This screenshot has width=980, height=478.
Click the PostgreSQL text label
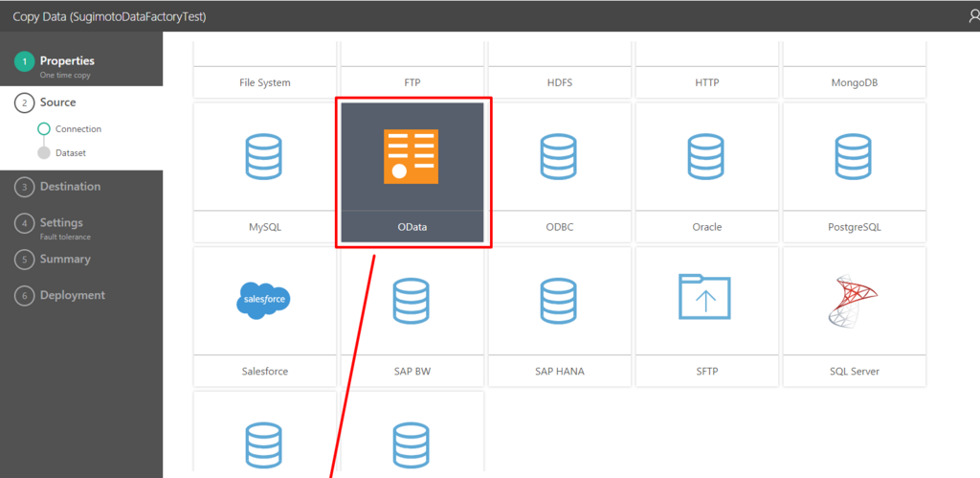tap(855, 227)
